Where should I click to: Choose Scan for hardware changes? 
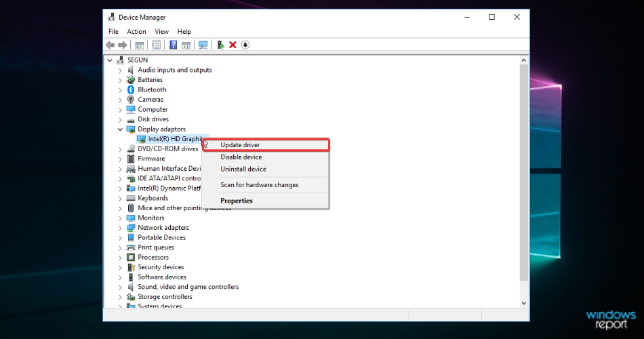click(x=266, y=185)
